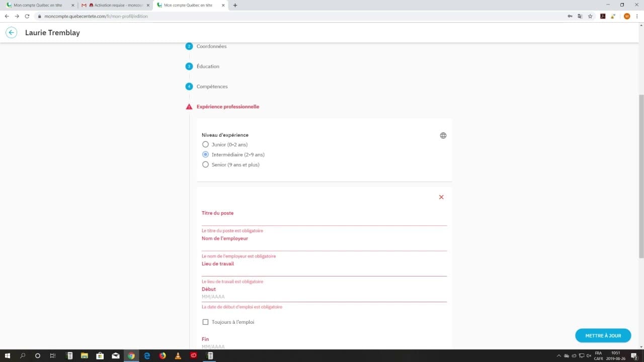Collapse the Expérience professionnelle section
The height and width of the screenshot is (362, 644).
(x=228, y=107)
